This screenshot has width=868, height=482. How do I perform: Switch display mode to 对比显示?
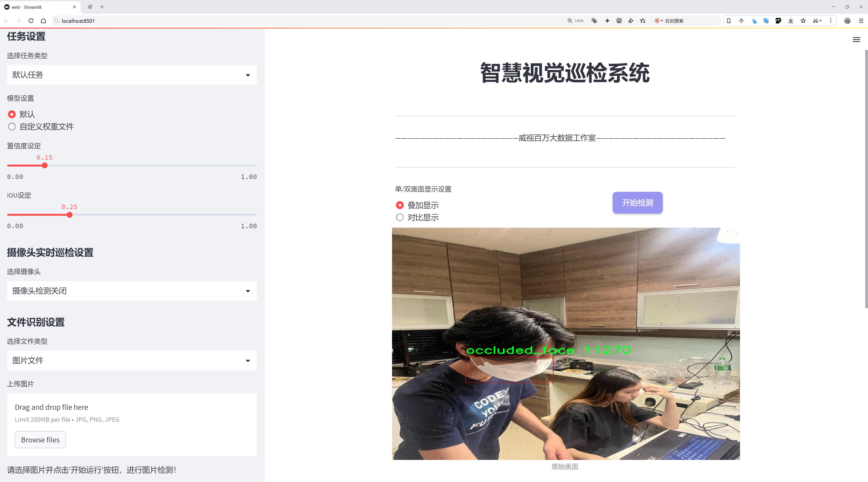[400, 217]
